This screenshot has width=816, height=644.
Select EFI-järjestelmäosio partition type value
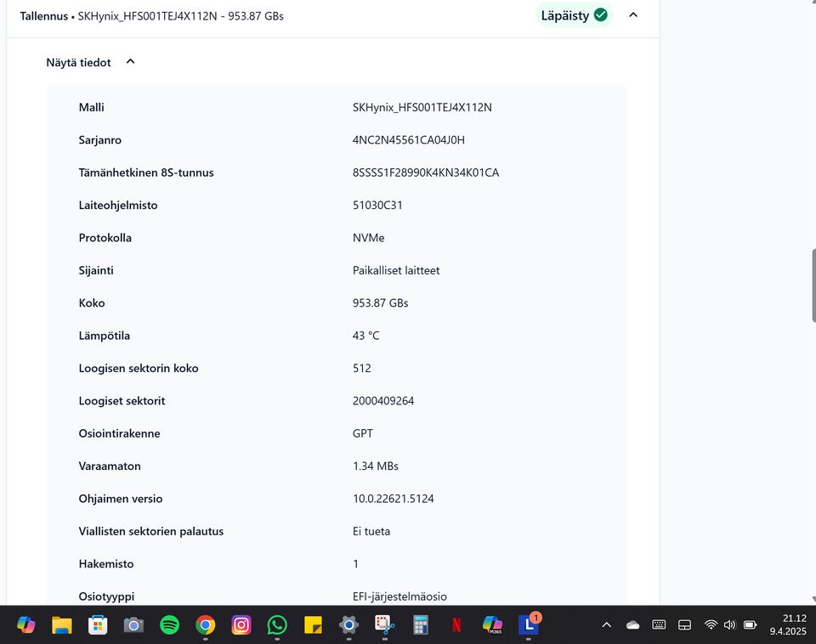[x=399, y=596]
